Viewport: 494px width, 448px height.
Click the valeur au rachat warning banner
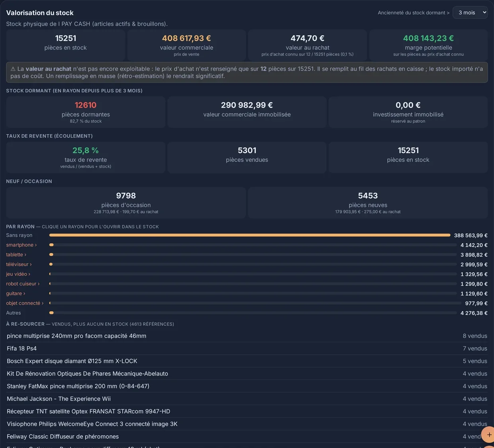pyautogui.click(x=247, y=72)
